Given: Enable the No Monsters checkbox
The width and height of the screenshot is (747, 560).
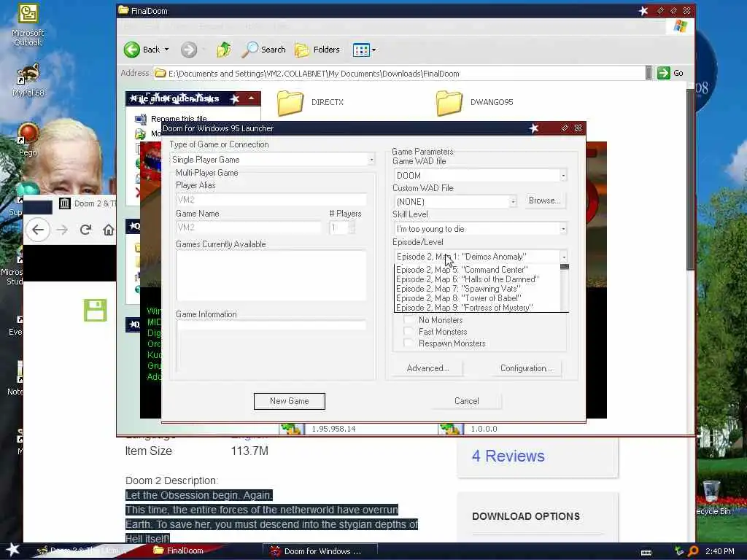Looking at the screenshot, I should (409, 320).
